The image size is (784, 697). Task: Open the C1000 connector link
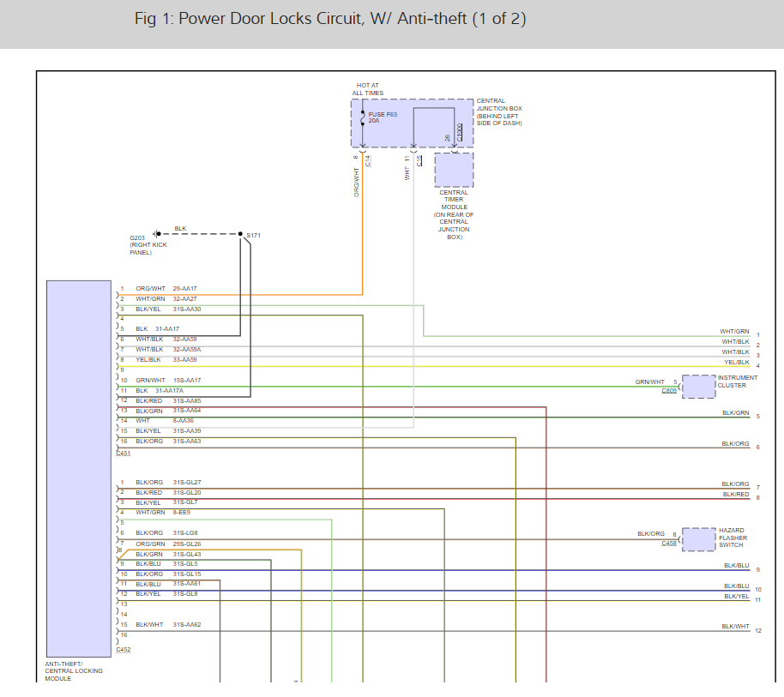pos(460,133)
